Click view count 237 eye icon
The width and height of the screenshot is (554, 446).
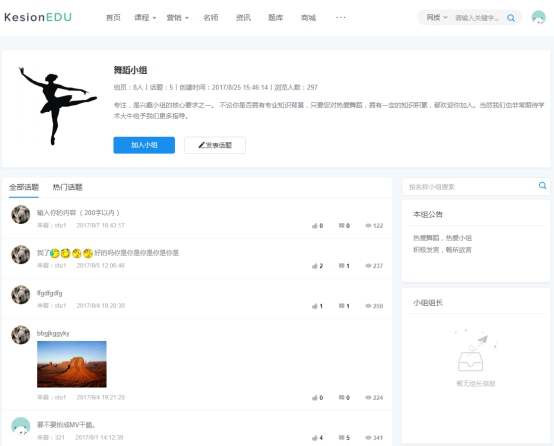pos(368,266)
